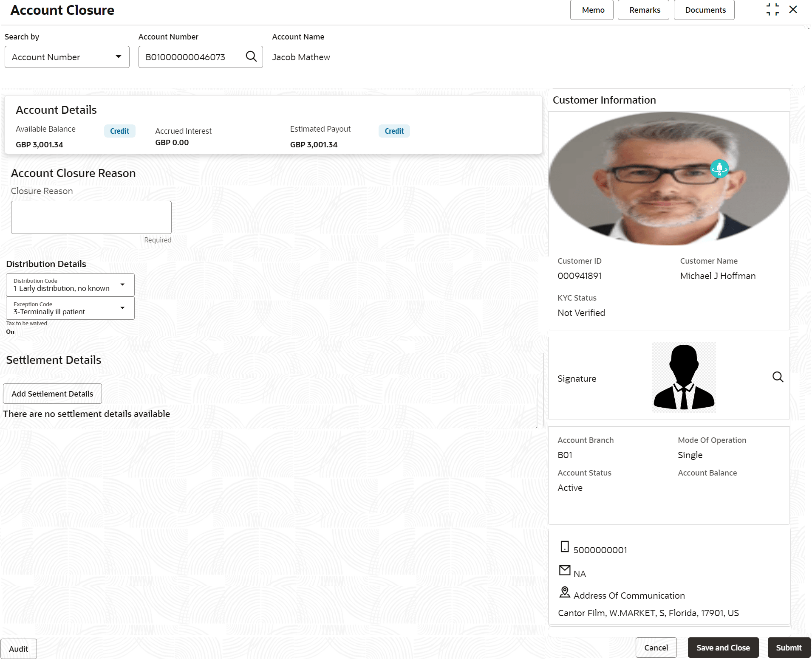
Task: Open the Documents panel
Action: coord(704,10)
